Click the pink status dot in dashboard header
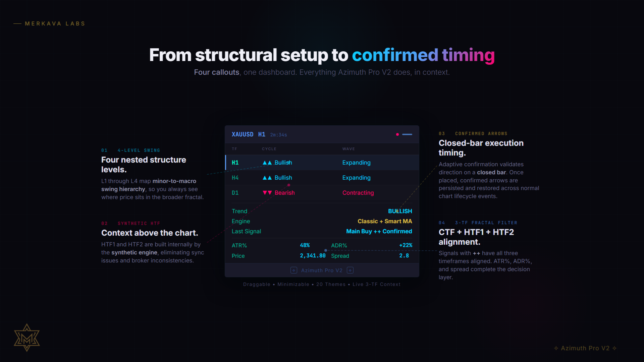The width and height of the screenshot is (644, 362). [x=397, y=134]
